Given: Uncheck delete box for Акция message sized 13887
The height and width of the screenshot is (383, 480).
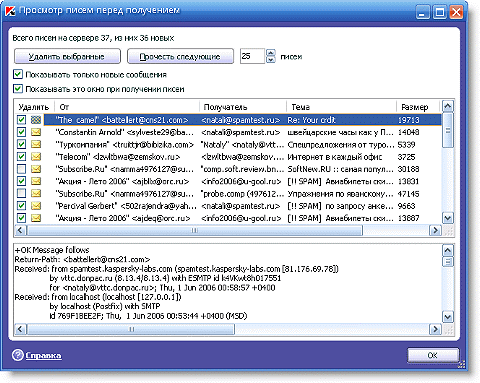Looking at the screenshot, I should point(21,218).
